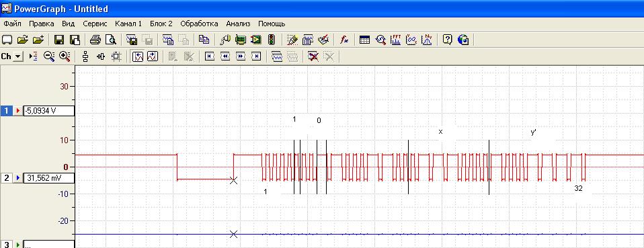Image resolution: width=644 pixels, height=248 pixels.
Task: Open the data table view icon
Action: click(x=364, y=40)
